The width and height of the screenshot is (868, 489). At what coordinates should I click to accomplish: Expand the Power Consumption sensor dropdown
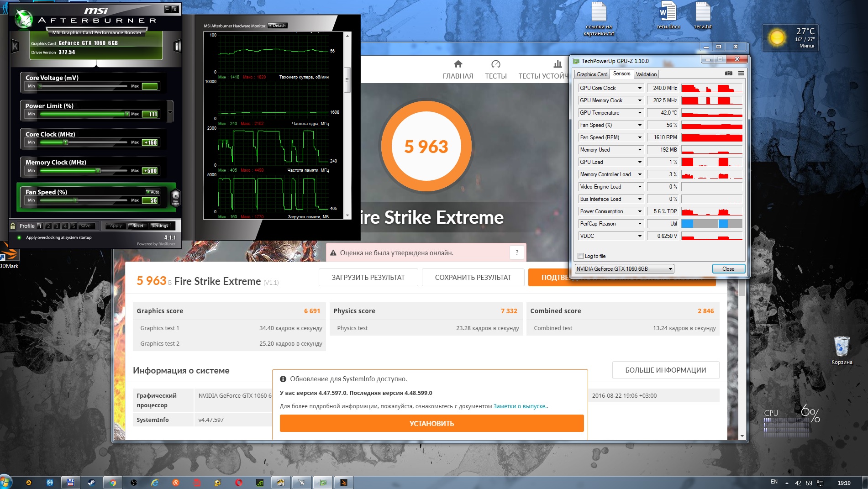[x=640, y=211]
